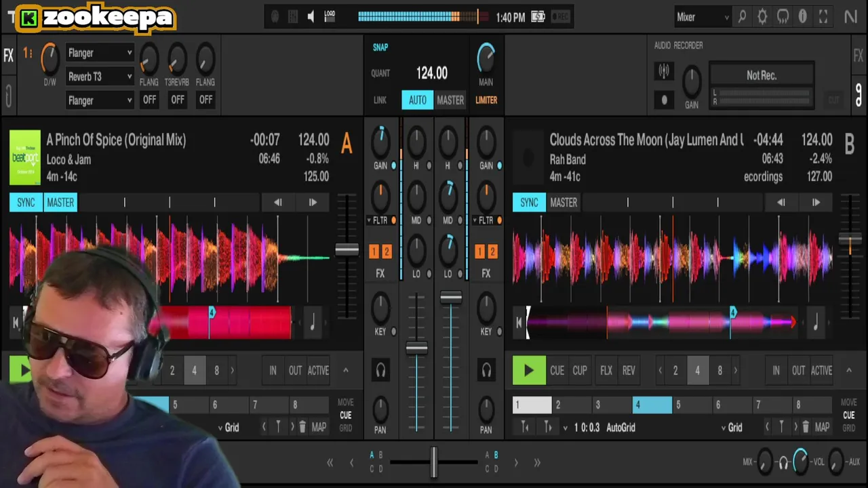Click Deck A tempo bend left arrow

pyautogui.click(x=277, y=202)
